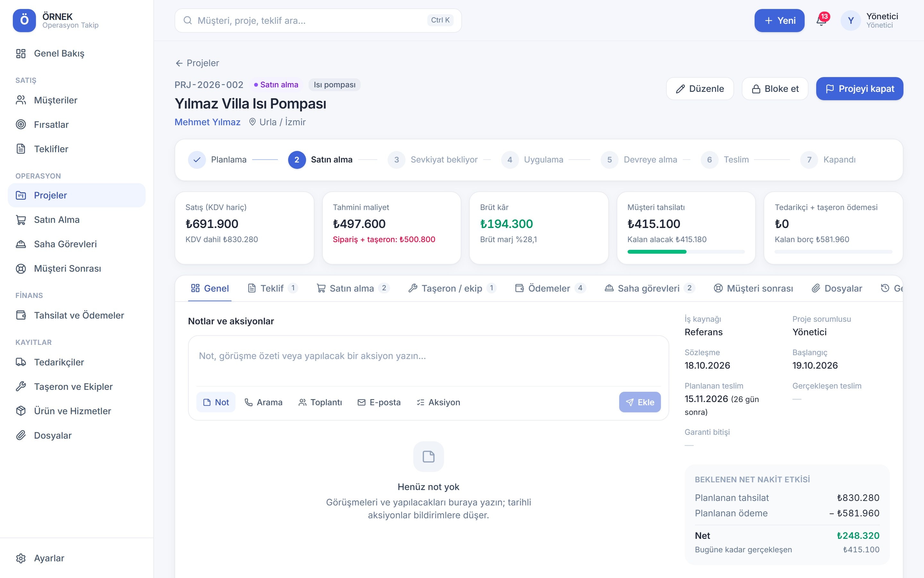Click the Tahsilat ve Ödemeler wallet icon
This screenshot has height=578, width=924.
tap(21, 315)
